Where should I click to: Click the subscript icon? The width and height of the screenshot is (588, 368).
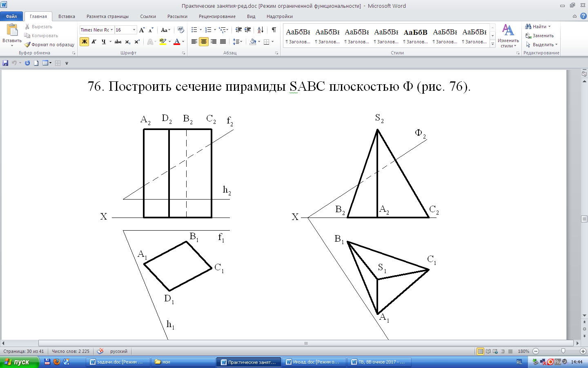pos(127,42)
